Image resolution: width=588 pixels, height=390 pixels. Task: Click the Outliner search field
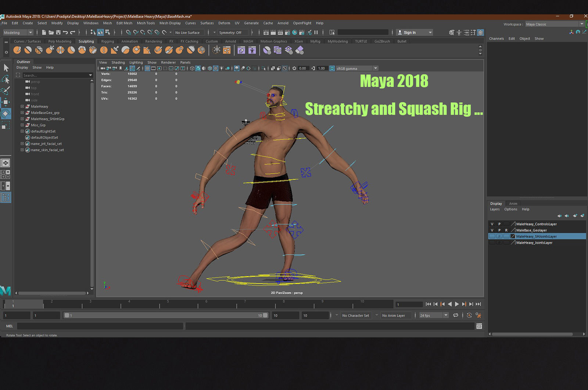coord(57,75)
